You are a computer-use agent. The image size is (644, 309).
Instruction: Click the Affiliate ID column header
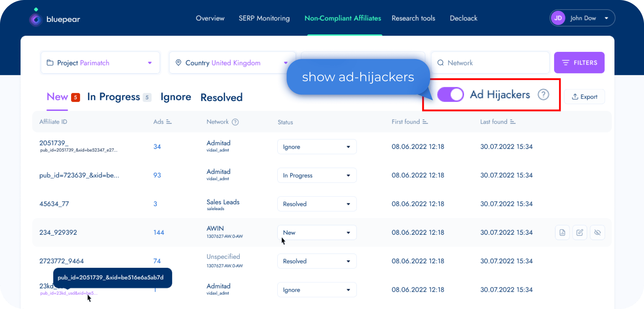click(53, 122)
